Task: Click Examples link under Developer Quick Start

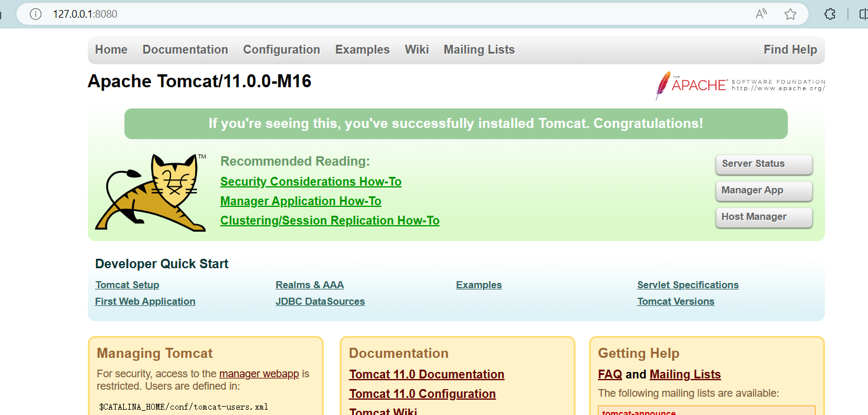Action: (479, 285)
